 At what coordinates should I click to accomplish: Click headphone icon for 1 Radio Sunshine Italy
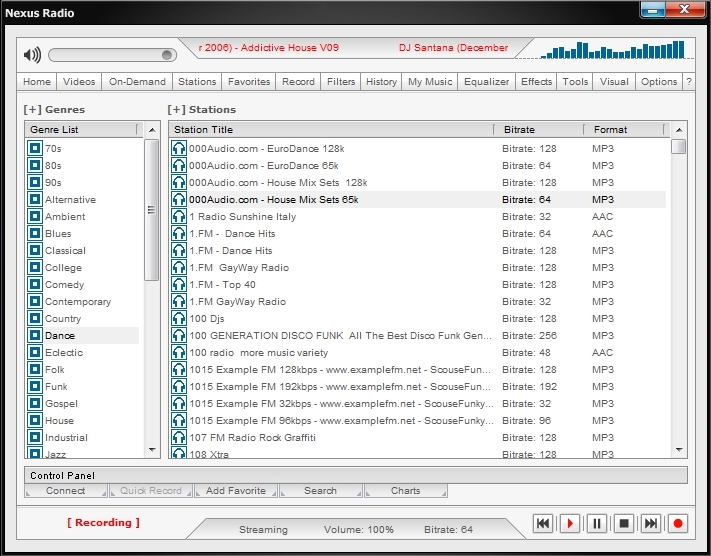point(179,216)
